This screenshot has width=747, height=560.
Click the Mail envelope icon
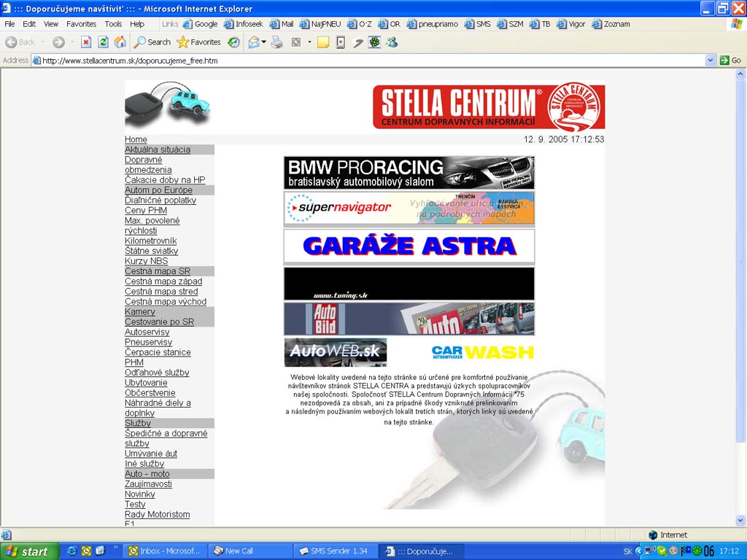click(254, 42)
